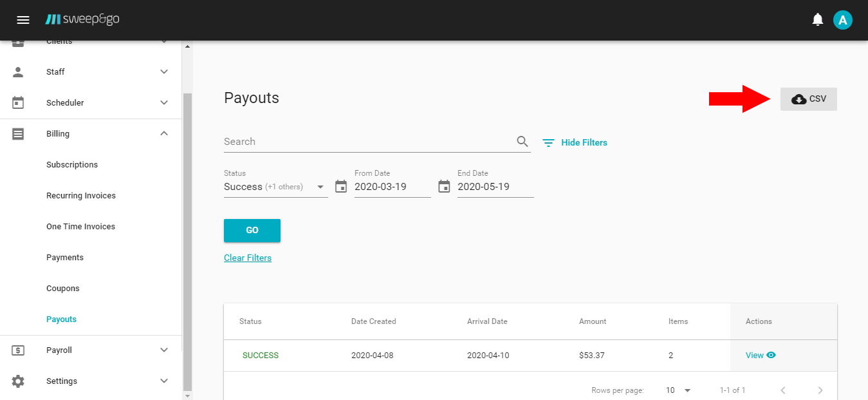The width and height of the screenshot is (868, 400).
Task: Open the From Date calendar icon
Action: tap(341, 187)
